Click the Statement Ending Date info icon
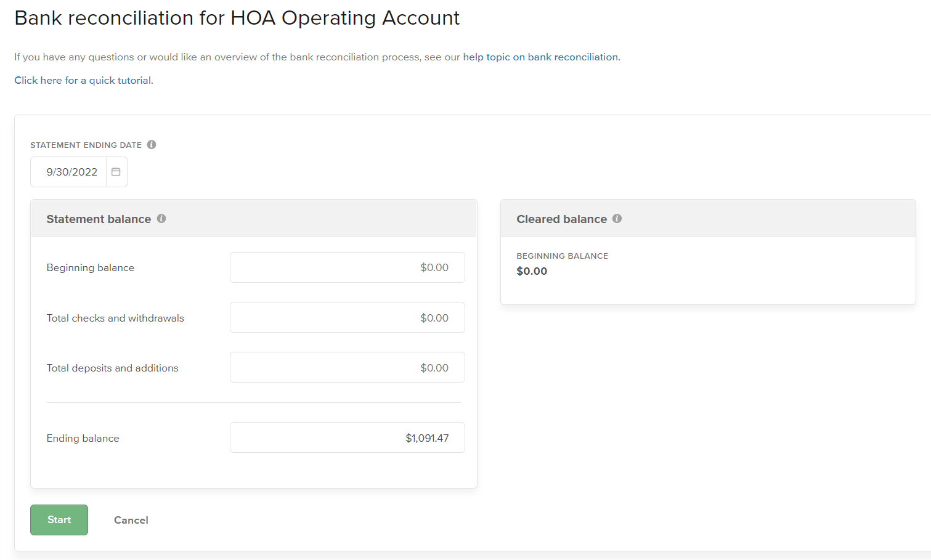The width and height of the screenshot is (931, 560). pos(152,145)
